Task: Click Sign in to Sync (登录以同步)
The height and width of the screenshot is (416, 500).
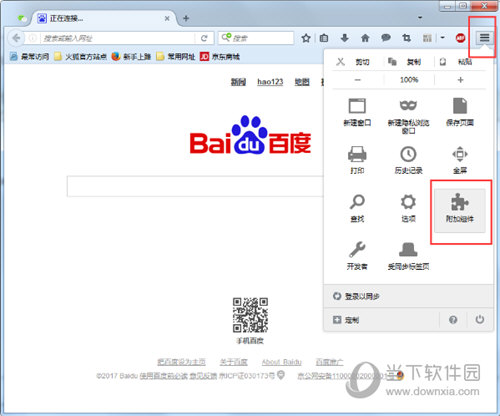Action: (x=409, y=296)
